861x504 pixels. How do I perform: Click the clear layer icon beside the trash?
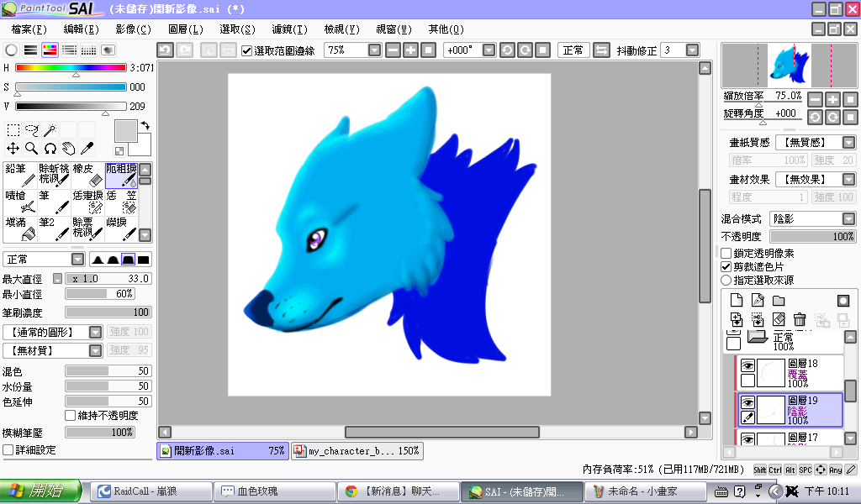(x=779, y=319)
